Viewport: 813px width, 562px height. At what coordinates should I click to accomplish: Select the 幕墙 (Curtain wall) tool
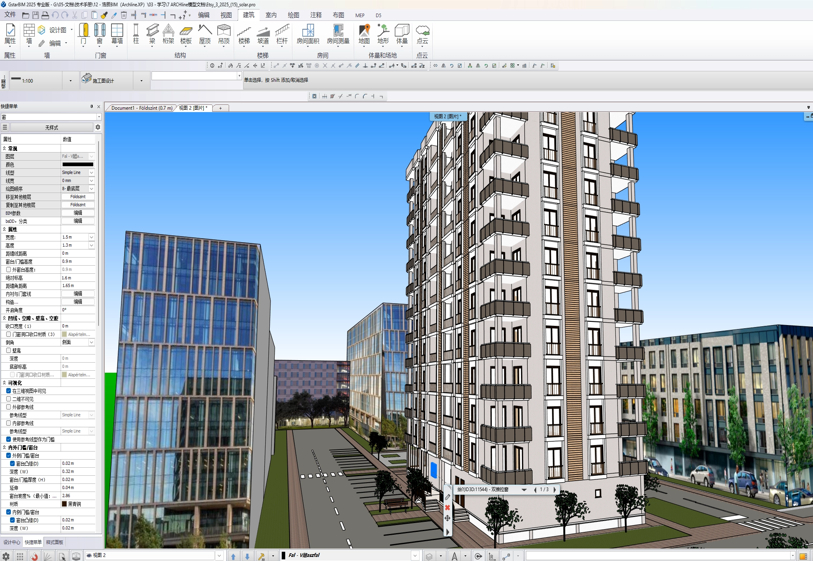click(117, 34)
